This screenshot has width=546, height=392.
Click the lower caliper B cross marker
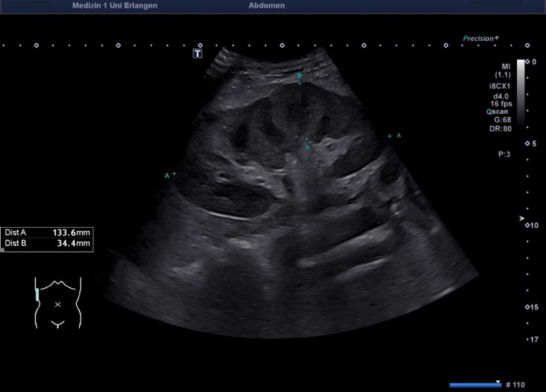(307, 139)
